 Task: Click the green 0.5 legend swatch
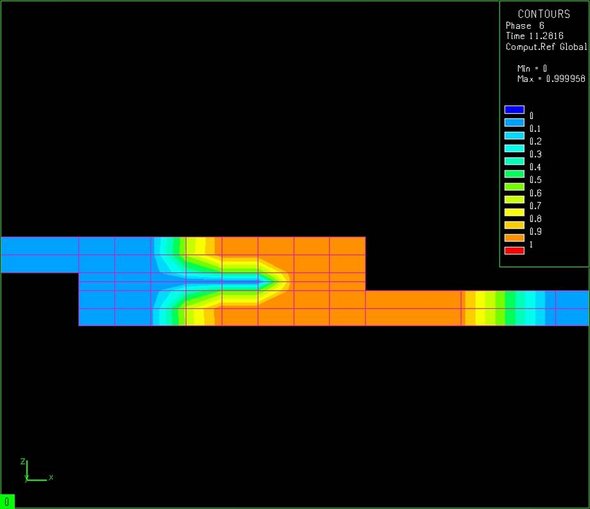click(x=514, y=174)
